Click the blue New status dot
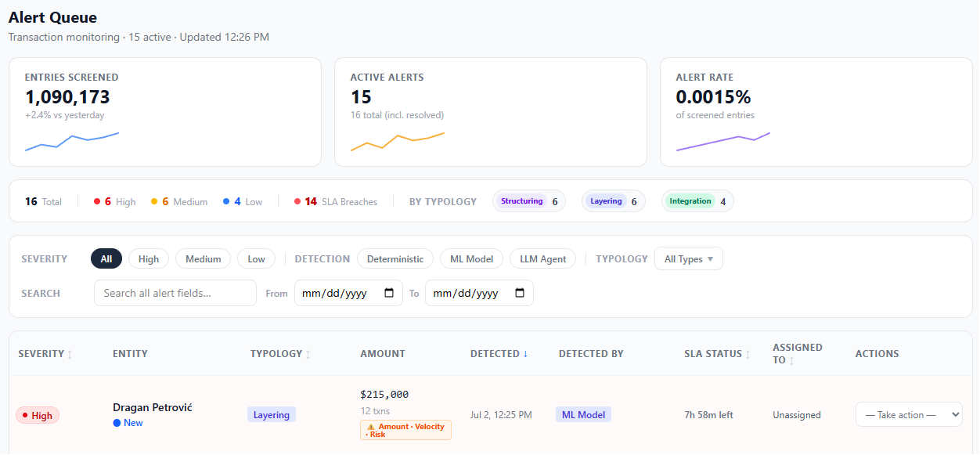 click(x=117, y=423)
